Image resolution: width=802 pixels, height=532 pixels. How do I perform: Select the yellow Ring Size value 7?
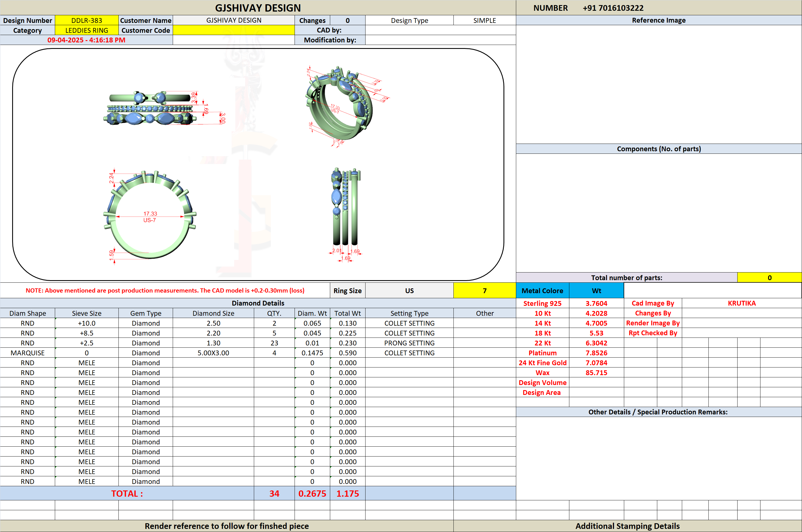pyautogui.click(x=485, y=291)
